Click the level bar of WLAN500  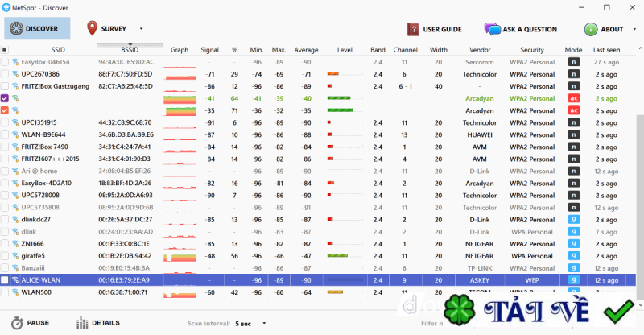tap(345, 292)
